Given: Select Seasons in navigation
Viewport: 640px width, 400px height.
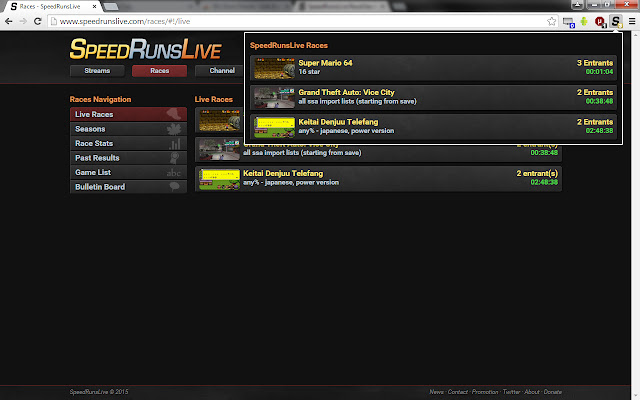Looking at the screenshot, I should (x=128, y=129).
